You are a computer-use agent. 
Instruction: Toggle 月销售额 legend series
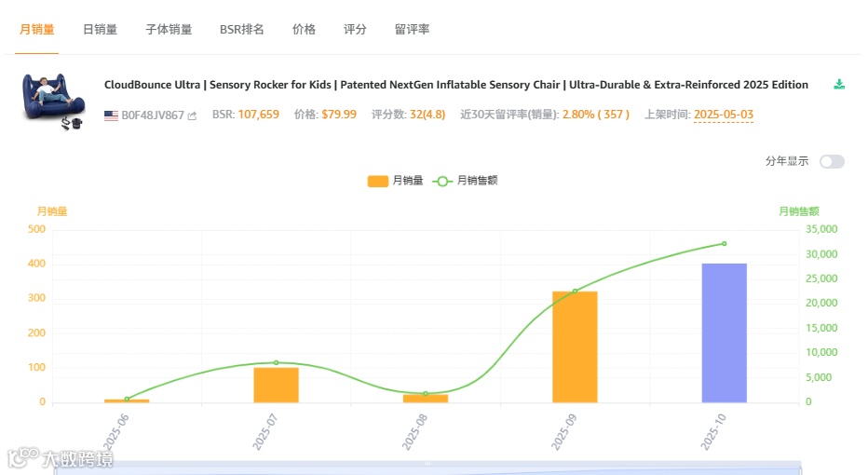465,181
